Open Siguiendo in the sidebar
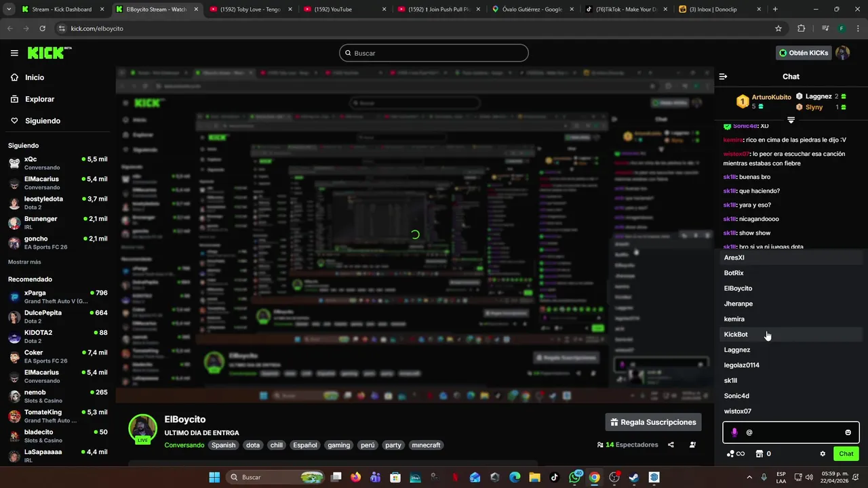 pos(43,121)
